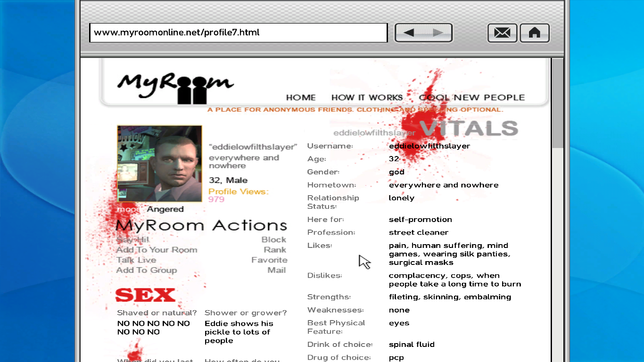Click the MyRoom logo
Screen dimensions: 644x362
pos(175,87)
